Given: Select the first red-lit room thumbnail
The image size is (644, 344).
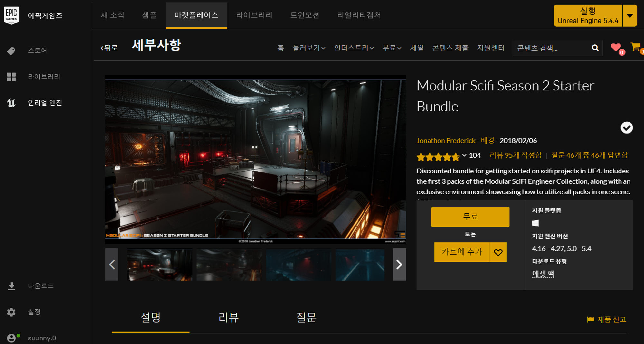Looking at the screenshot, I should 160,265.
